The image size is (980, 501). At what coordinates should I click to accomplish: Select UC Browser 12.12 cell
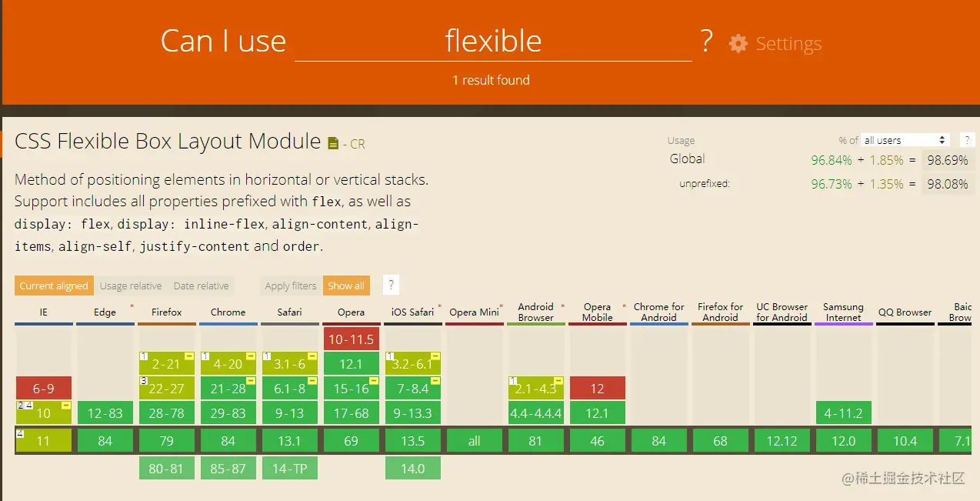pos(782,441)
